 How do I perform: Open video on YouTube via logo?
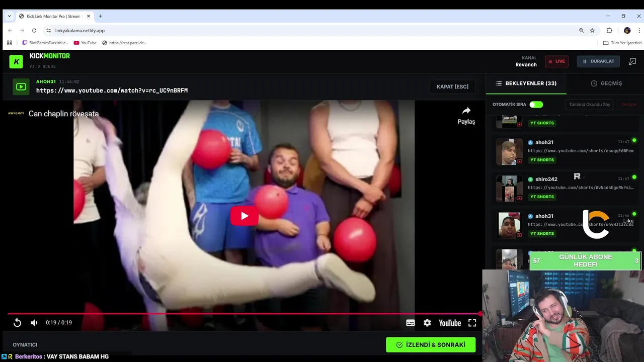(450, 323)
